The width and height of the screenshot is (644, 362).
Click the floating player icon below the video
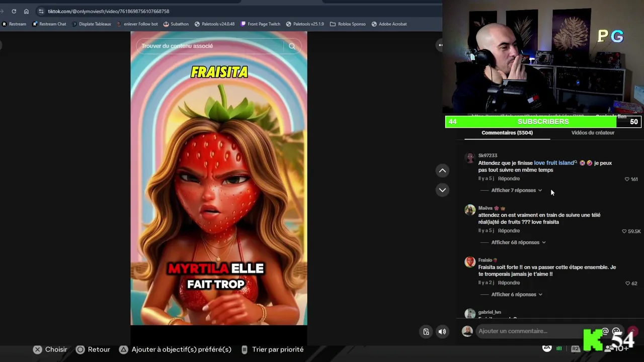tap(426, 331)
